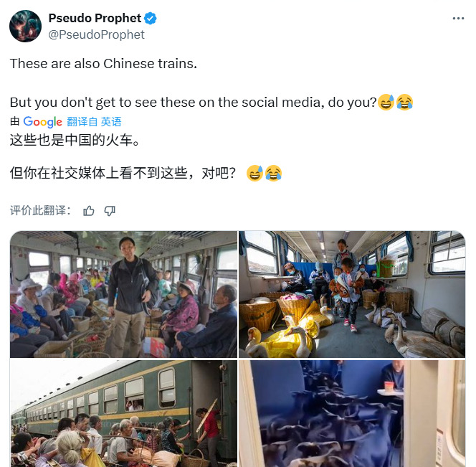476x467 pixels.
Task: Click the sweat-smile emoji in Chinese translation
Action: click(254, 173)
